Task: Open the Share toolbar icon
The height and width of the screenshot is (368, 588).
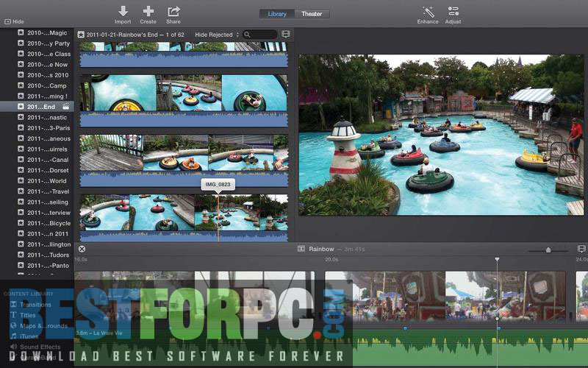Action: click(x=173, y=11)
